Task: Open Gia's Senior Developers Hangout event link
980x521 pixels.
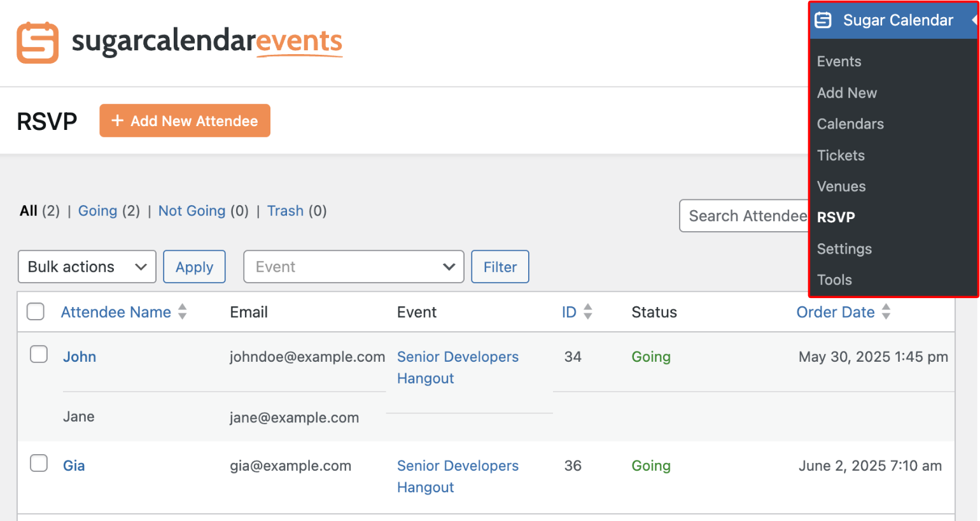Action: point(458,476)
